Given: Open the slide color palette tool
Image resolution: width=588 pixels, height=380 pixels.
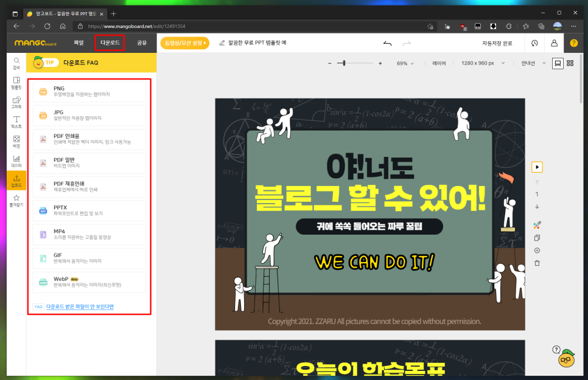Looking at the screenshot, I should pyautogui.click(x=537, y=225).
